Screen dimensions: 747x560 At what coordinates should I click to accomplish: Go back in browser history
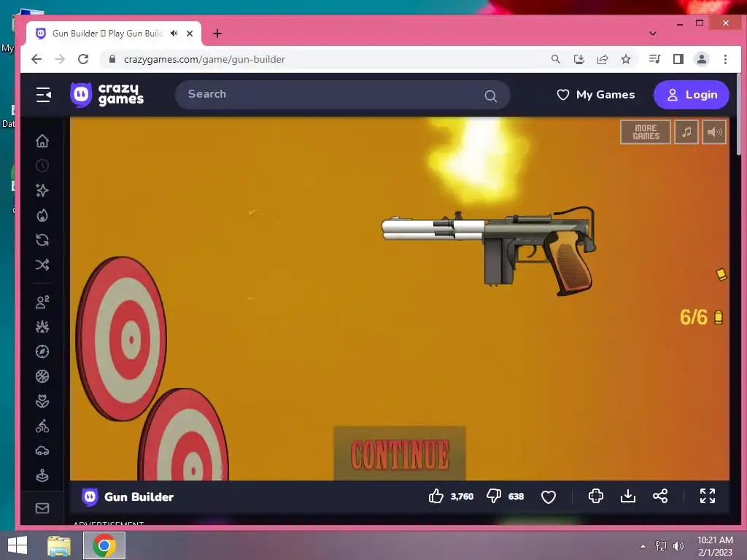tap(36, 59)
